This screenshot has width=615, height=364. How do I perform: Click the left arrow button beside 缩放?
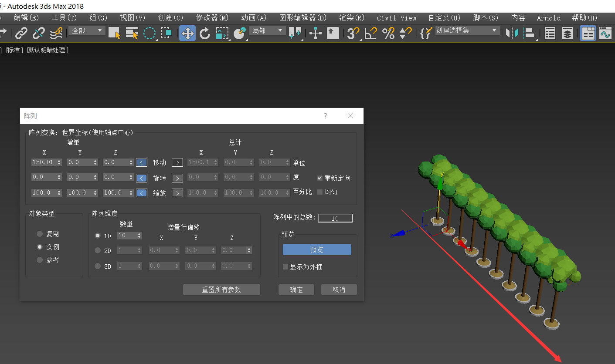click(142, 193)
